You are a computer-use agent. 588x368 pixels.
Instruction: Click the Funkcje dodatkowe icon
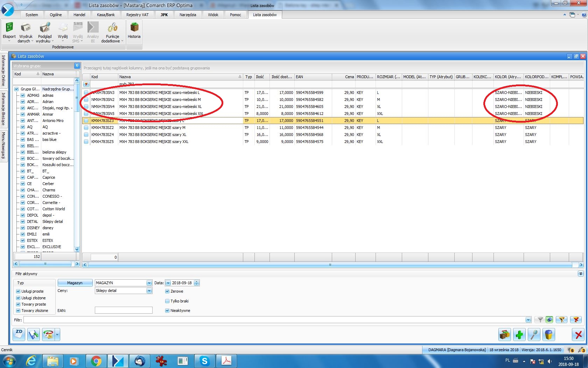[112, 28]
